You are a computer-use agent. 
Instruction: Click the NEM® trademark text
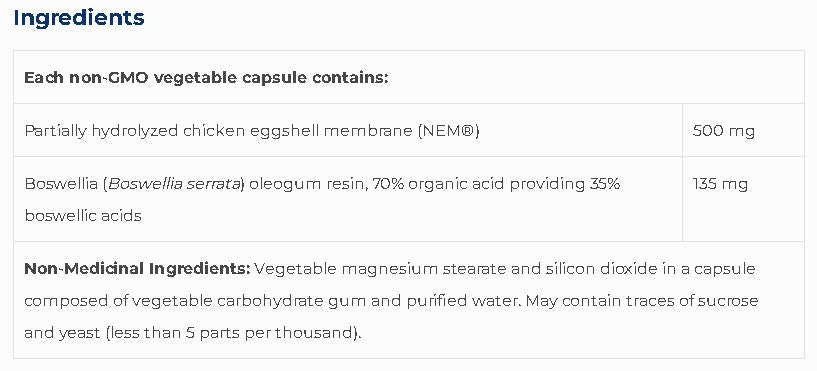[x=449, y=131]
